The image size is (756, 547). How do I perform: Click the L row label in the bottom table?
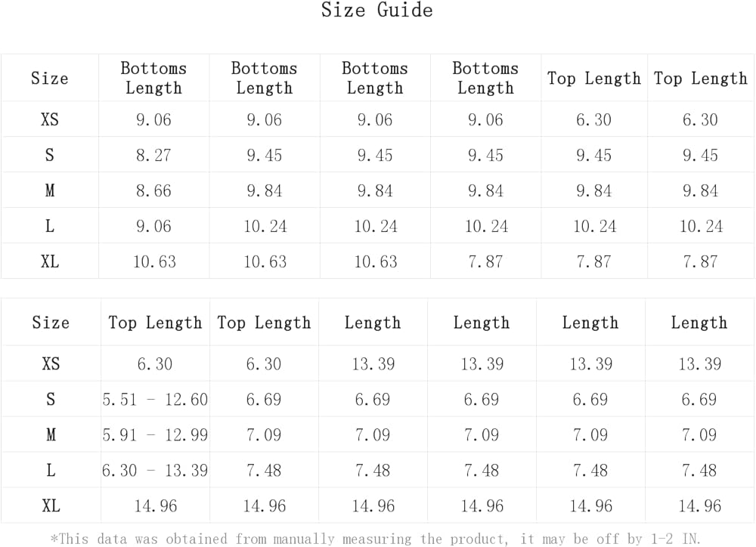coord(51,470)
